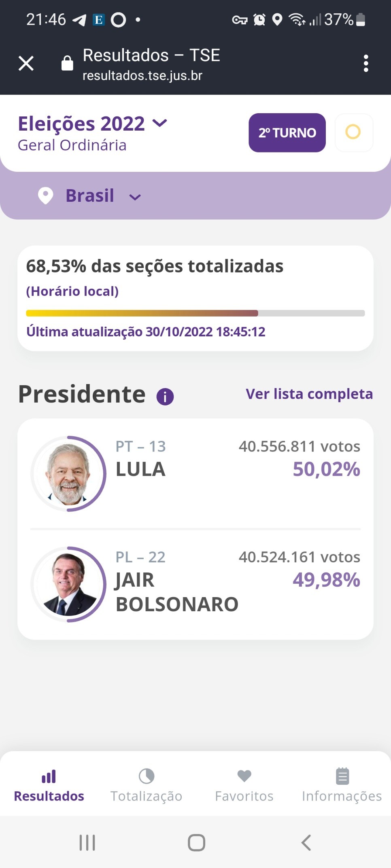
Task: Tap the padlock site security icon
Action: point(67,63)
